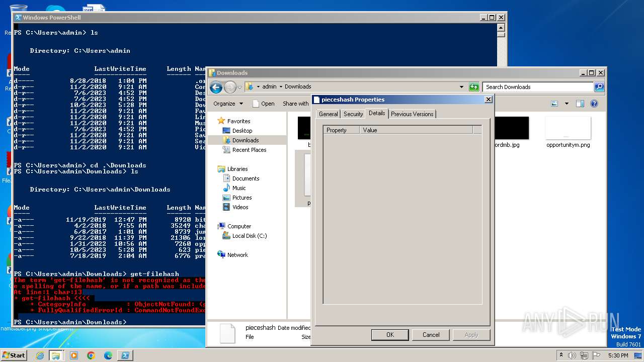
Task: Click the search magnifier in Explorer
Action: click(599, 87)
